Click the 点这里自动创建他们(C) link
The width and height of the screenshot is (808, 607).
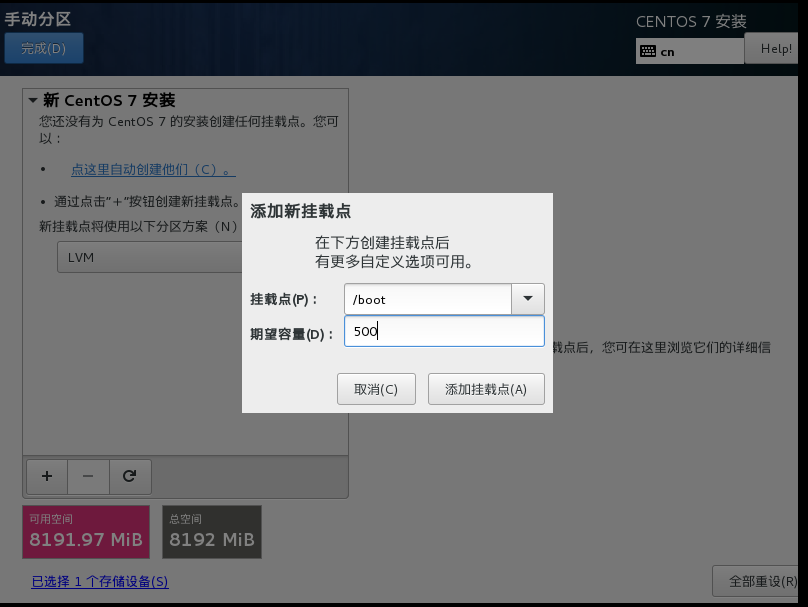point(153,170)
